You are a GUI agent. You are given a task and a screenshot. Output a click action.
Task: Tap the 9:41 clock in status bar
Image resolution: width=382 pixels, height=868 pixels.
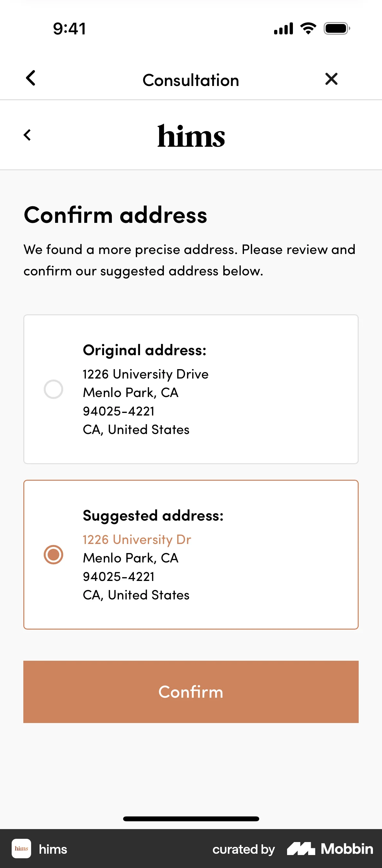click(x=69, y=29)
